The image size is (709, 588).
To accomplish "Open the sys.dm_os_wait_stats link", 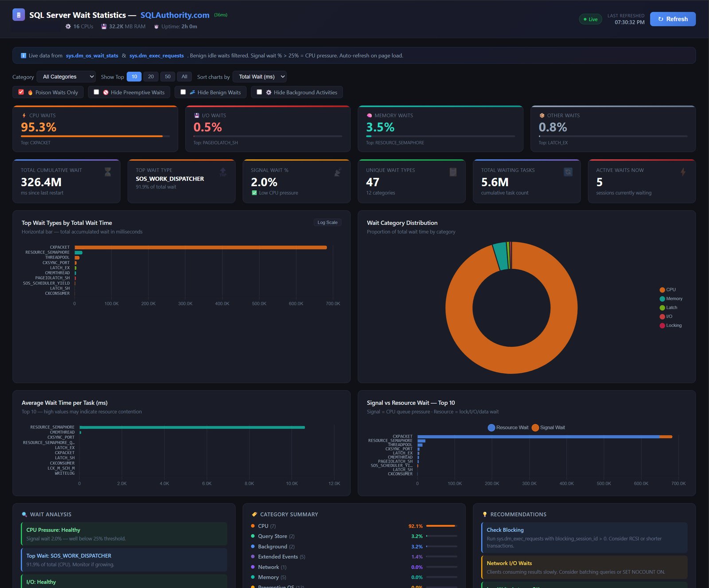I will click(x=92, y=56).
